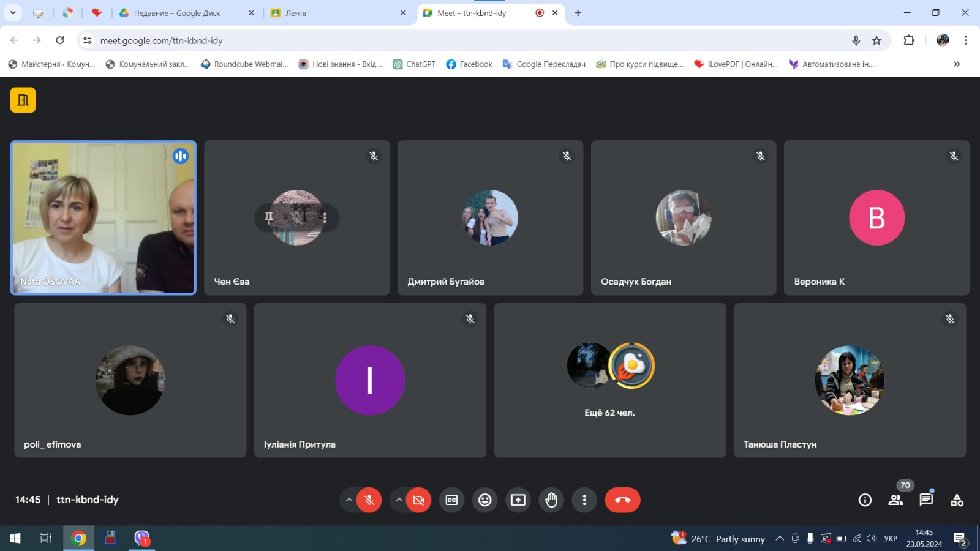Toggle closed captions

[x=451, y=500]
